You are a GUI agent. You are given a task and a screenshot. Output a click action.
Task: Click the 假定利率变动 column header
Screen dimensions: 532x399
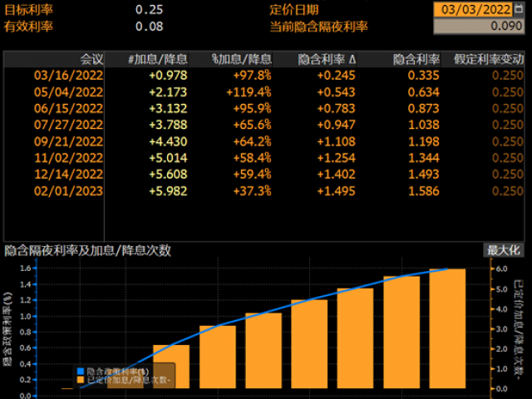point(489,59)
